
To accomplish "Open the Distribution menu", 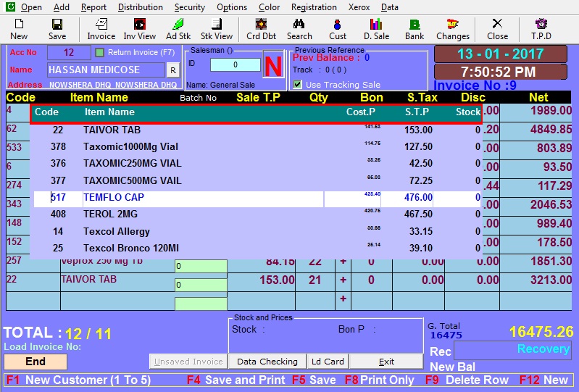I will coord(141,7).
